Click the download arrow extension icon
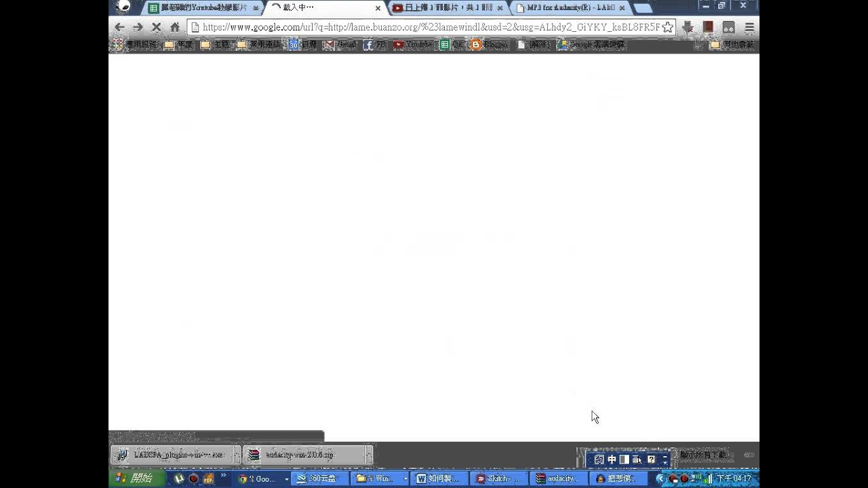Image resolution: width=868 pixels, height=488 pixels. pyautogui.click(x=688, y=27)
